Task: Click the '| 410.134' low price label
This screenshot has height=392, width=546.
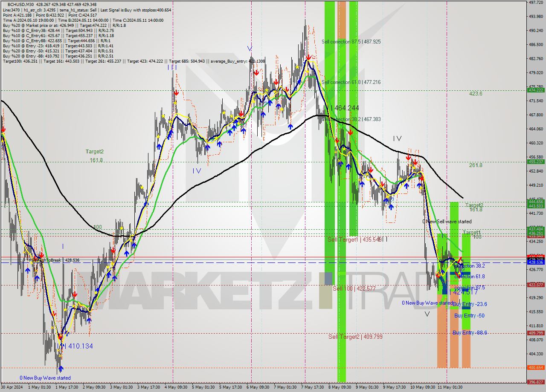Action: (x=78, y=346)
